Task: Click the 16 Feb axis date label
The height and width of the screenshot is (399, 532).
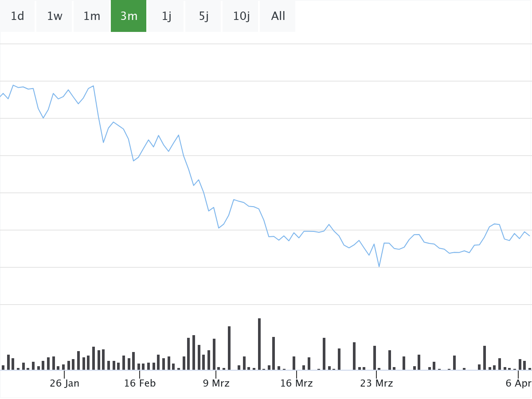Action: click(x=140, y=383)
